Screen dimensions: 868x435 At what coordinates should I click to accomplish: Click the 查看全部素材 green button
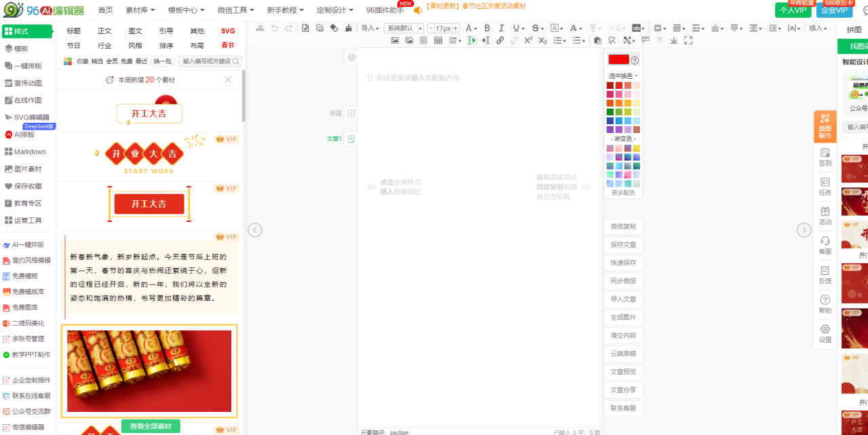(x=151, y=426)
